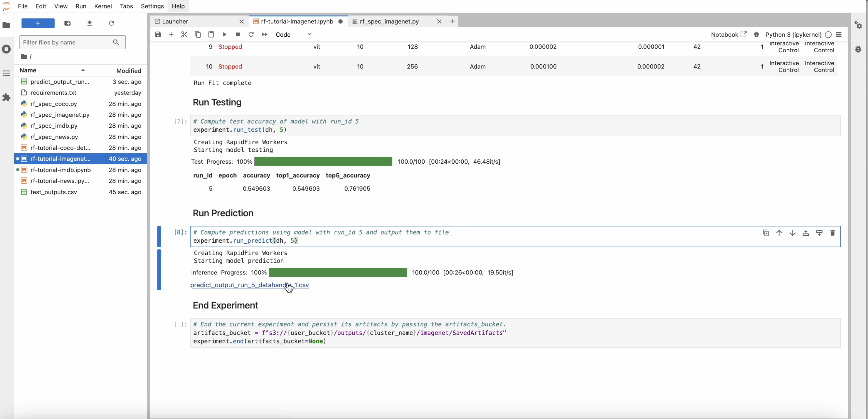Viewport: 868px width, 419px height.
Task: Duplicate the active cell icon
Action: (766, 233)
